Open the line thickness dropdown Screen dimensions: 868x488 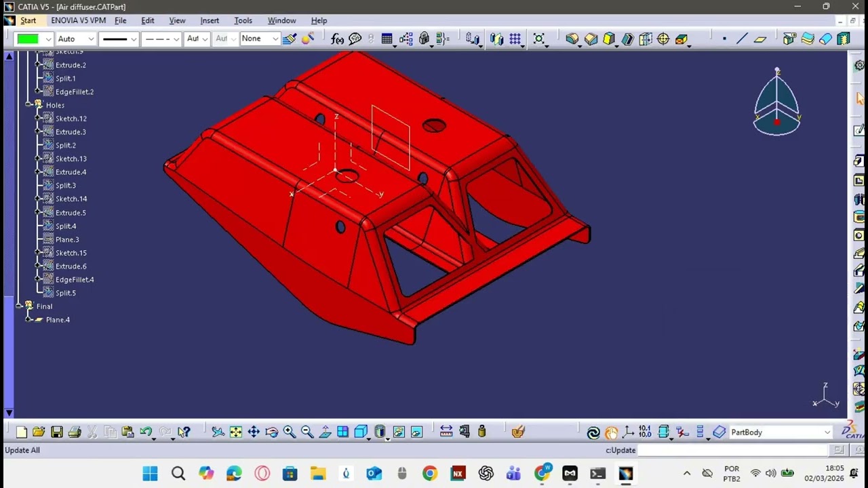(x=133, y=39)
